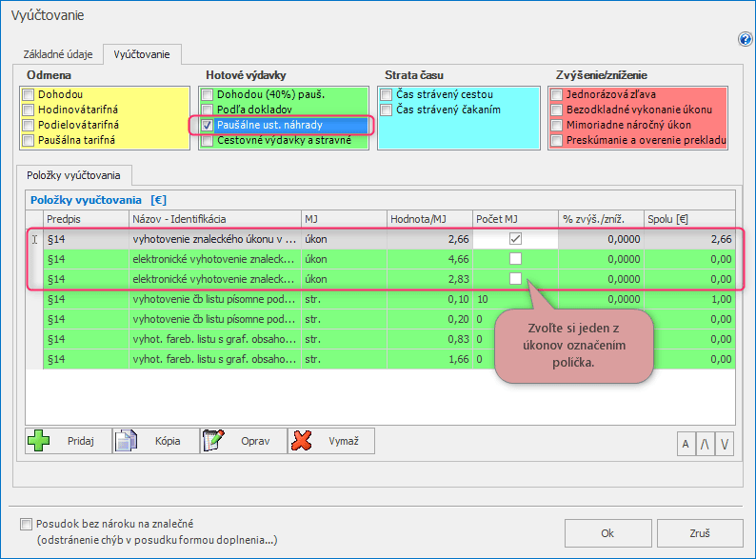Viewport: 756px width, 559px height.
Task: Tick Posudok bez nároku na znalečné checkbox
Action: click(25, 524)
